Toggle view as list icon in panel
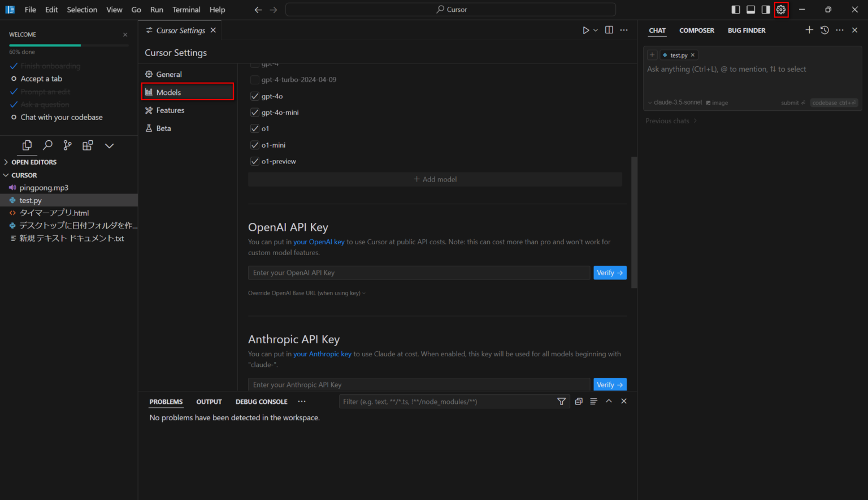868x500 pixels. click(593, 402)
